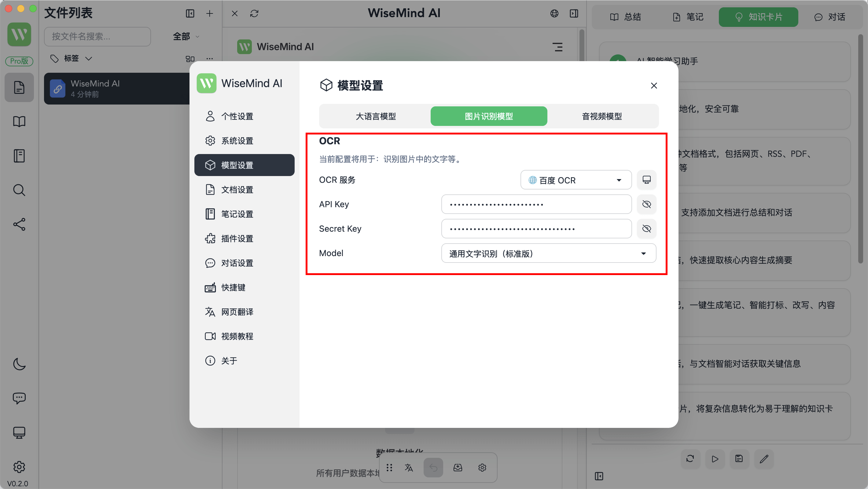Open the file list more options ellipsis
This screenshot has height=489, width=868.
210,59
